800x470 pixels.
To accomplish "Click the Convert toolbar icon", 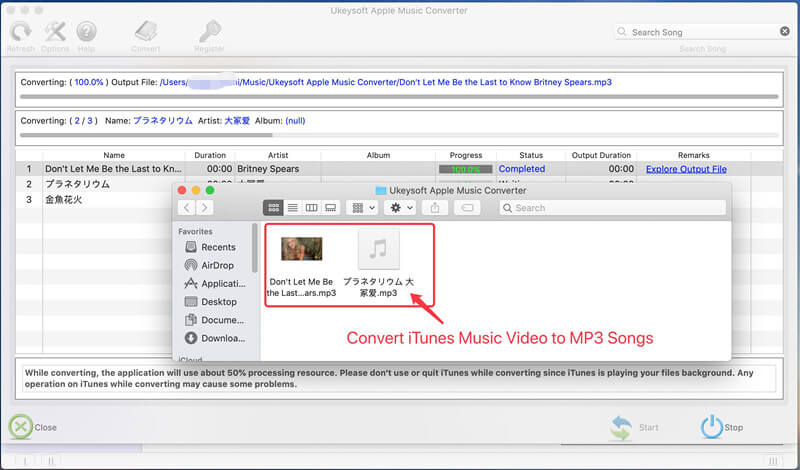I will (x=146, y=32).
